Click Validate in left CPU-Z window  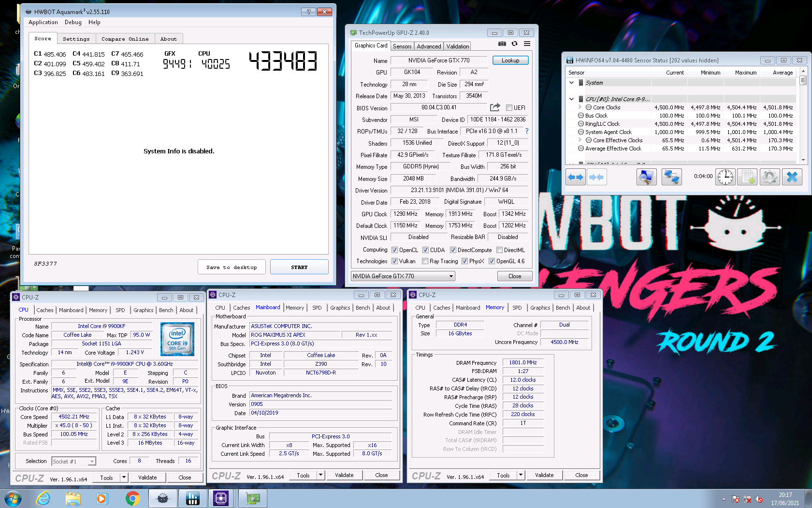click(x=147, y=478)
